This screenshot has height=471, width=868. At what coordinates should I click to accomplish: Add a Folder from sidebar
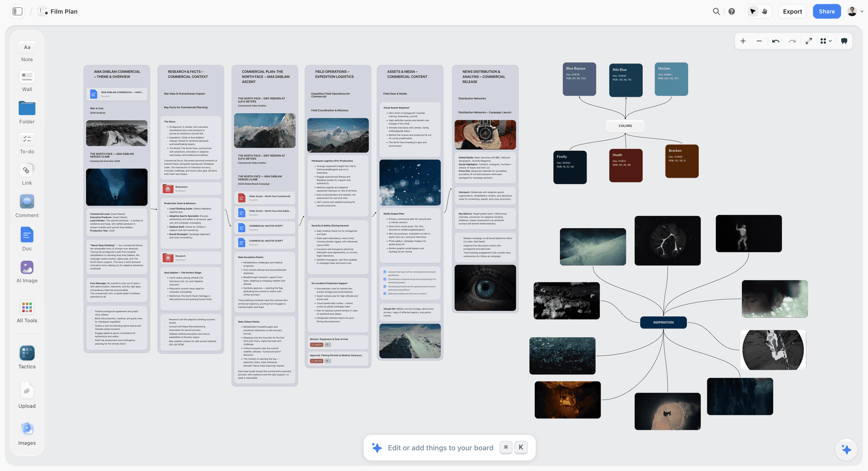(x=27, y=112)
